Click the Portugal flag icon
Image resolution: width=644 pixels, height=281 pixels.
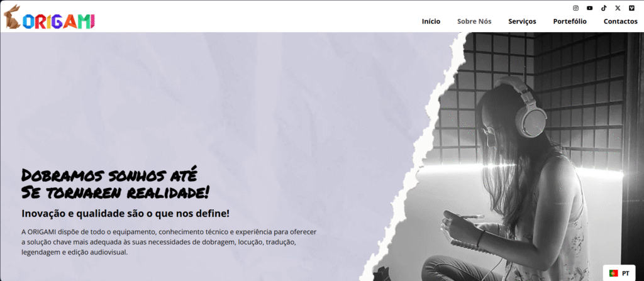point(614,273)
